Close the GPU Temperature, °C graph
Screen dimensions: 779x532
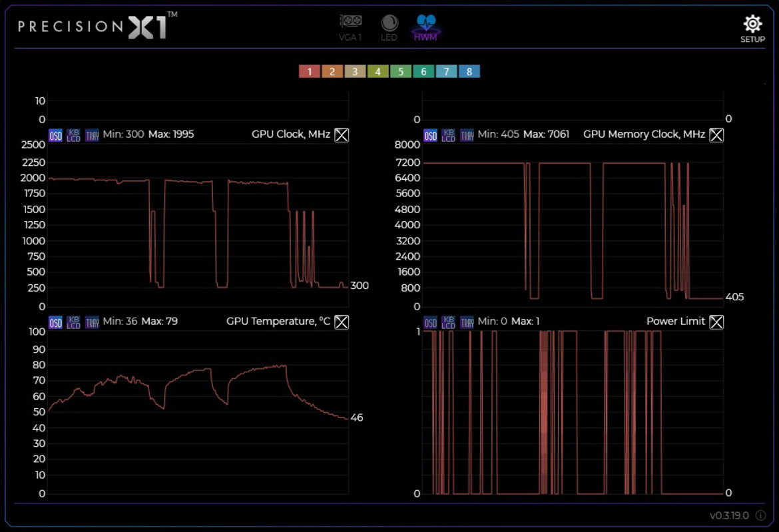(x=342, y=322)
